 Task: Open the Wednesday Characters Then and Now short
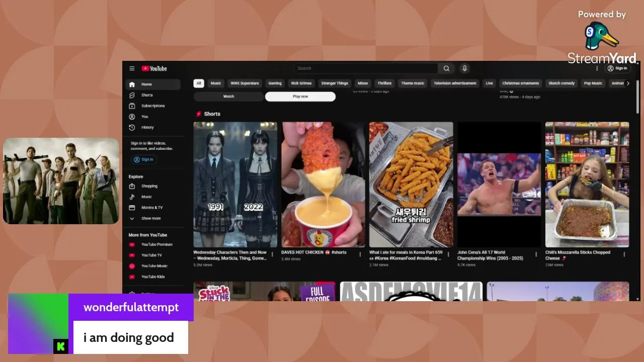click(x=235, y=185)
